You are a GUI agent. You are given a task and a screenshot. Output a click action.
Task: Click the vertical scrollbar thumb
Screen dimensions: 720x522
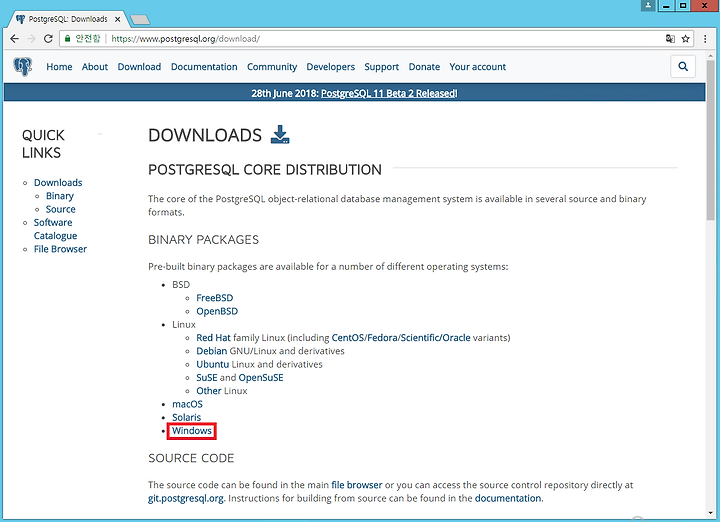[x=711, y=140]
